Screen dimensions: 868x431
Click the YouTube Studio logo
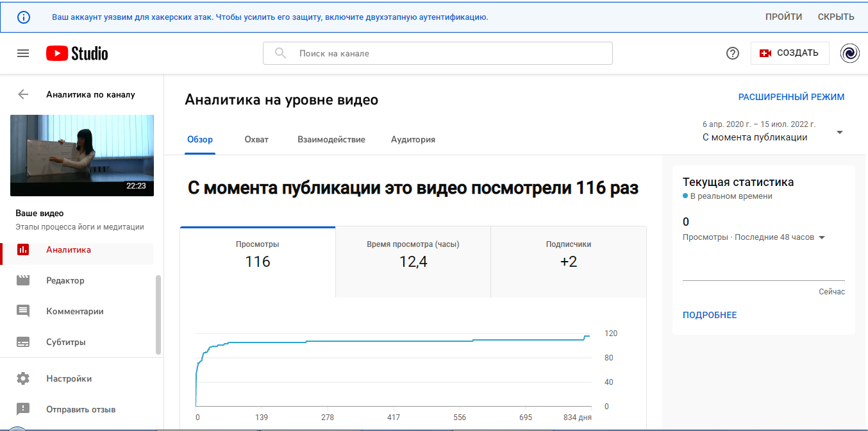[x=77, y=53]
